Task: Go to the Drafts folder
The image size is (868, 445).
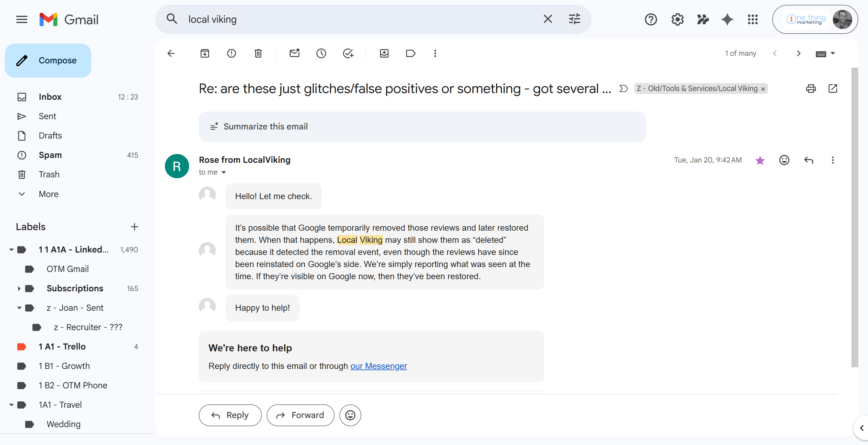Action: pyautogui.click(x=50, y=136)
